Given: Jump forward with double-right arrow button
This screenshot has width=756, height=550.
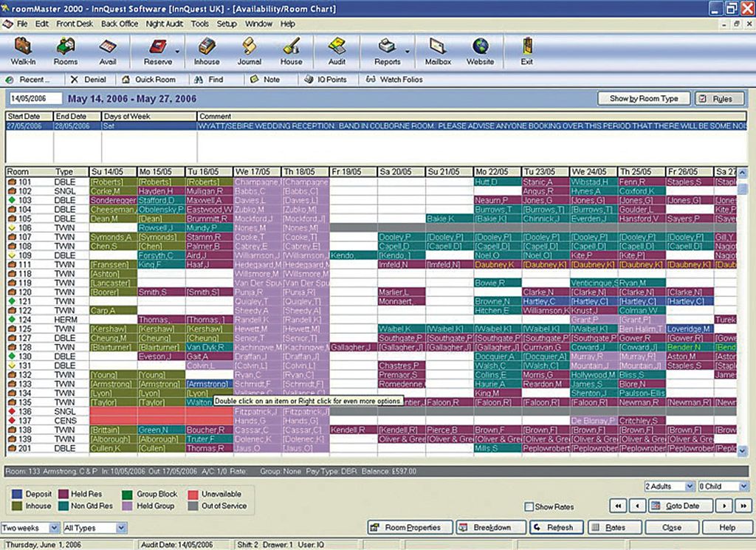Looking at the screenshot, I should (x=743, y=506).
